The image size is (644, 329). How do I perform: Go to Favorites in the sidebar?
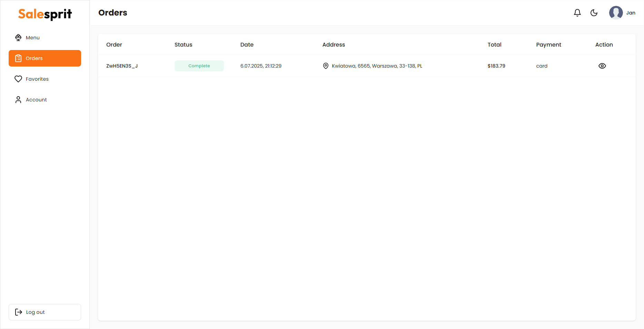click(45, 79)
